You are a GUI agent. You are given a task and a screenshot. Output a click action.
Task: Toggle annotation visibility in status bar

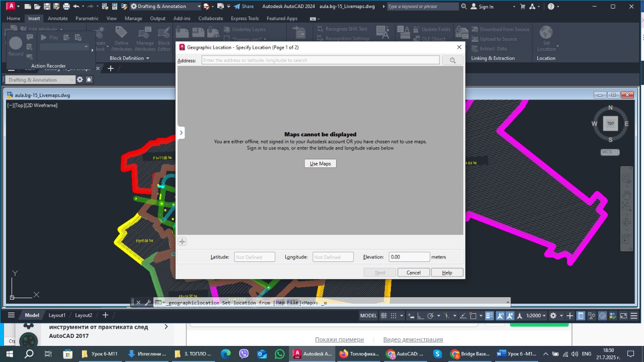click(x=500, y=316)
